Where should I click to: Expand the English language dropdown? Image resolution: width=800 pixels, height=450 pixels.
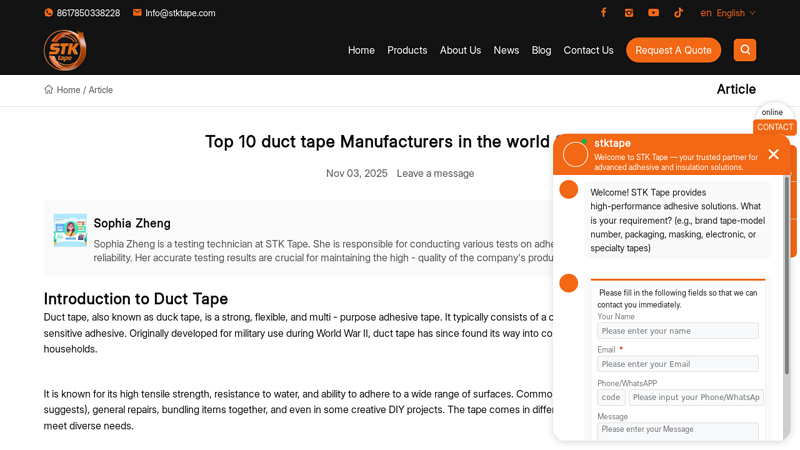[728, 13]
